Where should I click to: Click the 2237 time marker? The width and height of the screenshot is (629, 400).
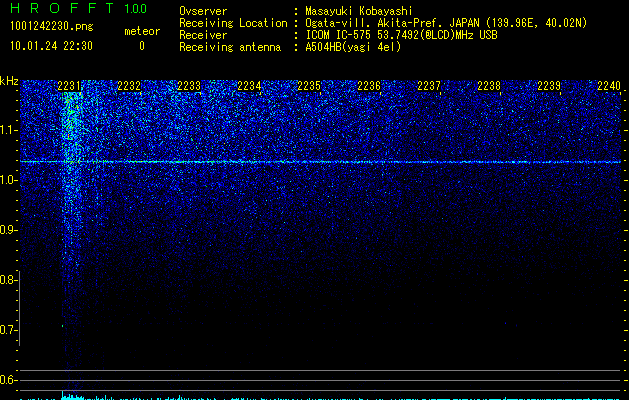429,86
